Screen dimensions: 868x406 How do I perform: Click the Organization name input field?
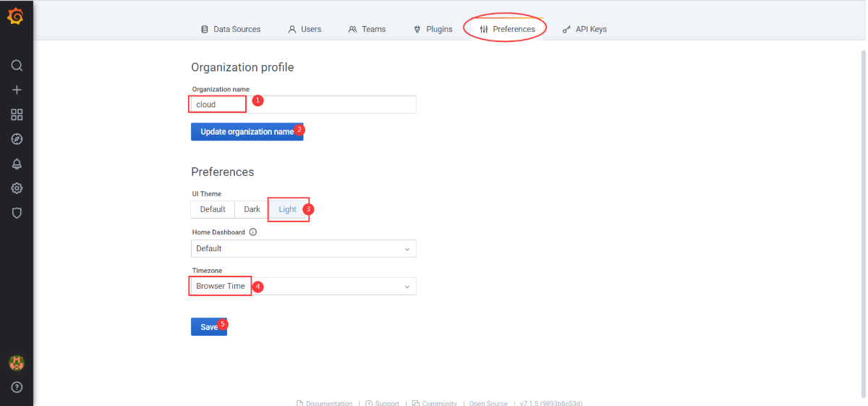[x=304, y=104]
